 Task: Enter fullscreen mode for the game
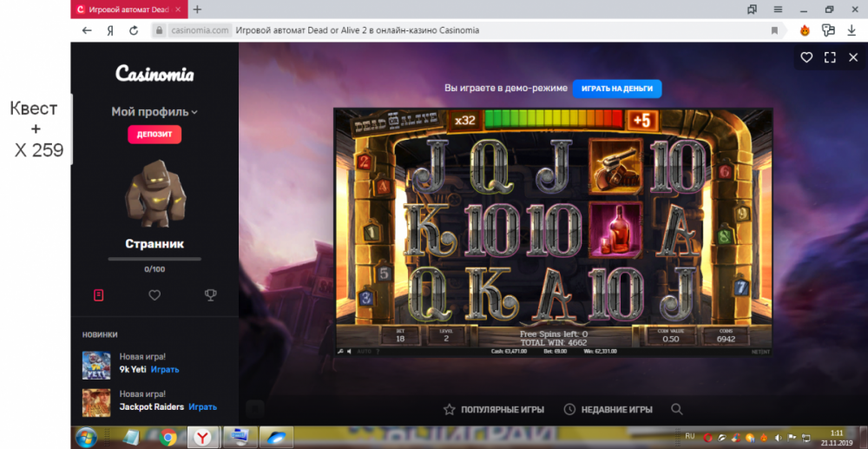pos(830,57)
